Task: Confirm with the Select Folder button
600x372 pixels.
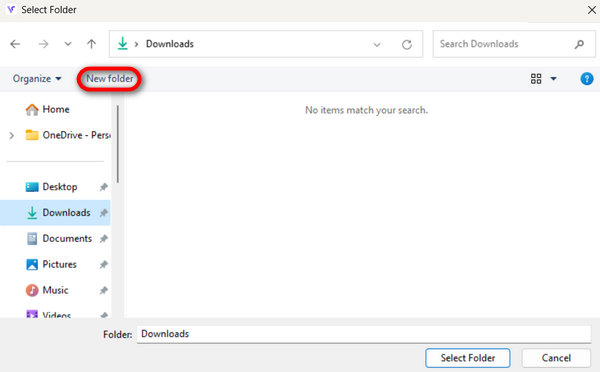Action: point(468,358)
